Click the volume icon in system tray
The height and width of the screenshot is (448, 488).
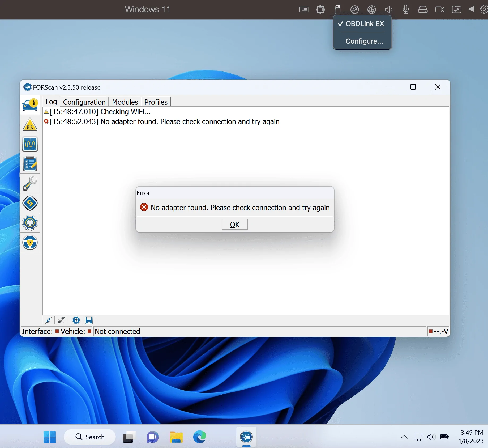(431, 437)
